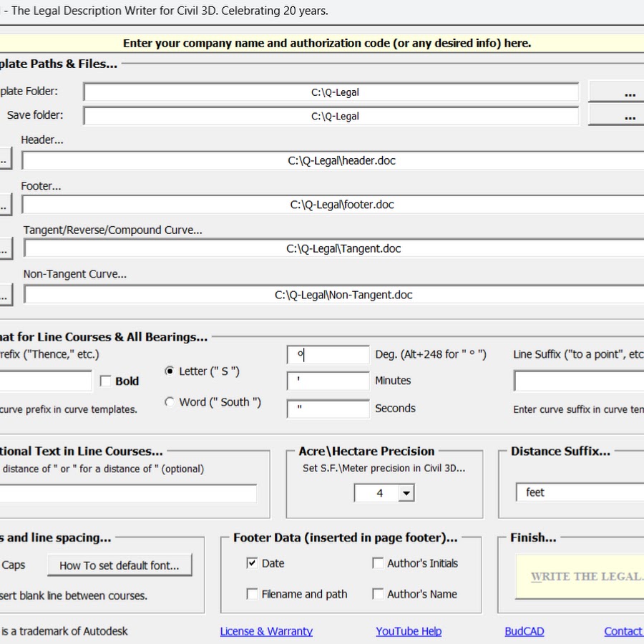The width and height of the screenshot is (644, 644).
Task: Enable the Filename and path checkbox
Action: pyautogui.click(x=252, y=594)
